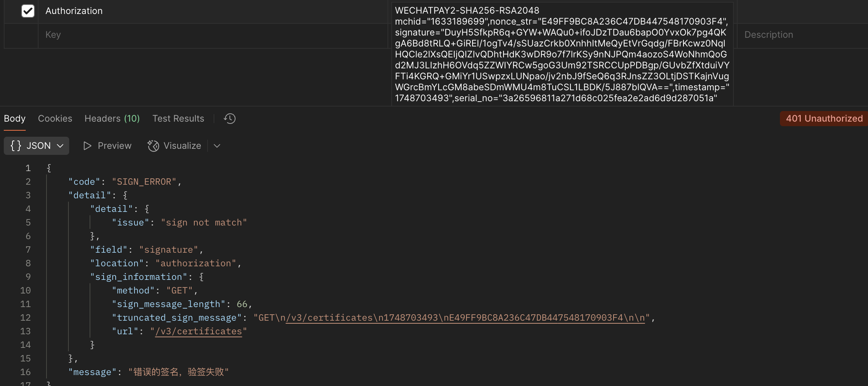Click the Description input field
The height and width of the screenshot is (386, 868).
pos(802,35)
